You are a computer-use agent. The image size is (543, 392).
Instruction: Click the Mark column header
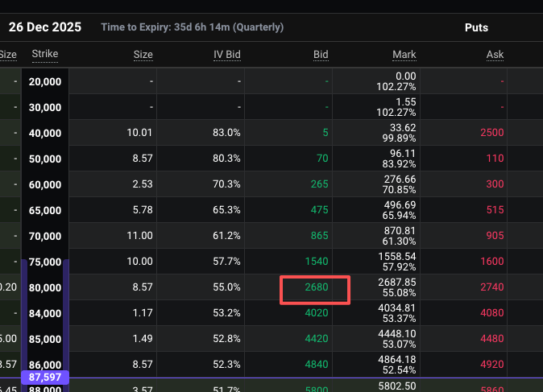pyautogui.click(x=404, y=55)
